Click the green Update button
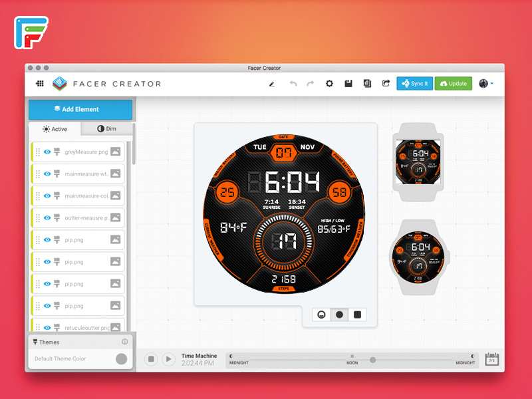 pos(454,84)
